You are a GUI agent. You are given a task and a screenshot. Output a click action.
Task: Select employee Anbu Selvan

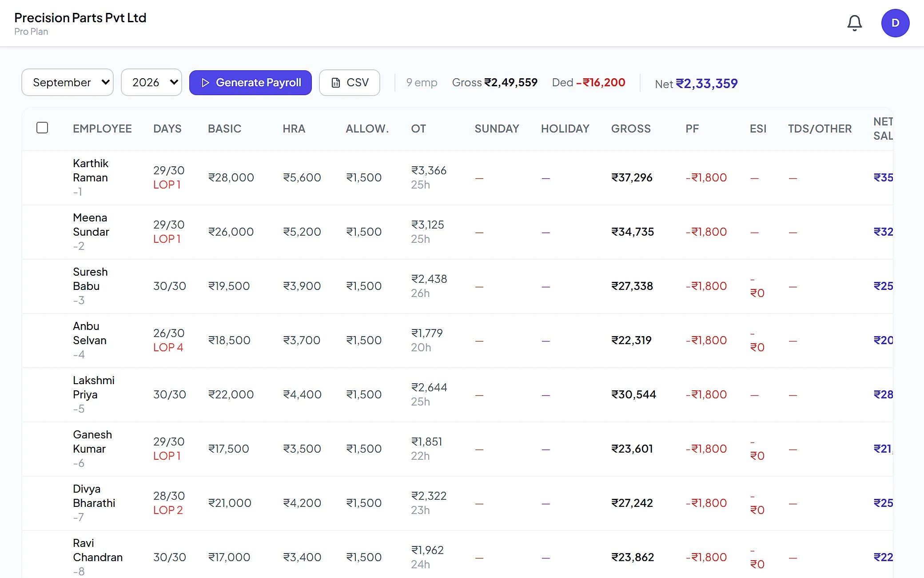tap(90, 333)
